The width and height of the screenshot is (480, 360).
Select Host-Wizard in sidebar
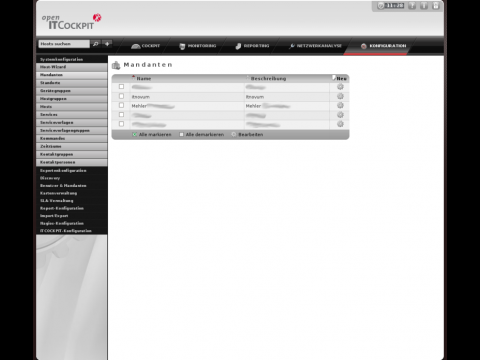[x=72, y=67]
